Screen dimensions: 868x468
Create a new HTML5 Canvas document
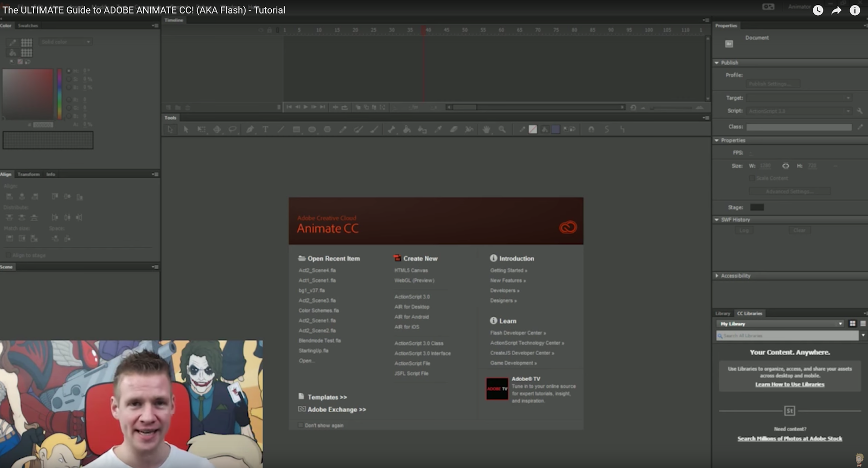click(411, 270)
